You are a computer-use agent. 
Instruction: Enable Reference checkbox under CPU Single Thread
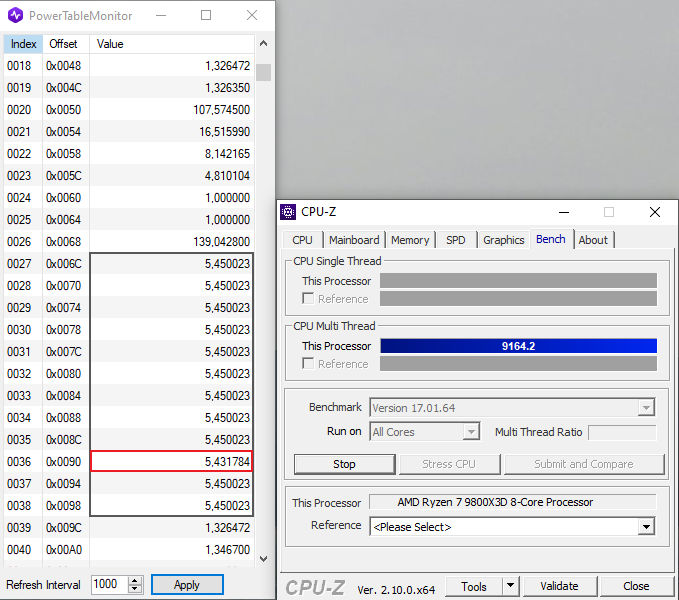pos(308,299)
